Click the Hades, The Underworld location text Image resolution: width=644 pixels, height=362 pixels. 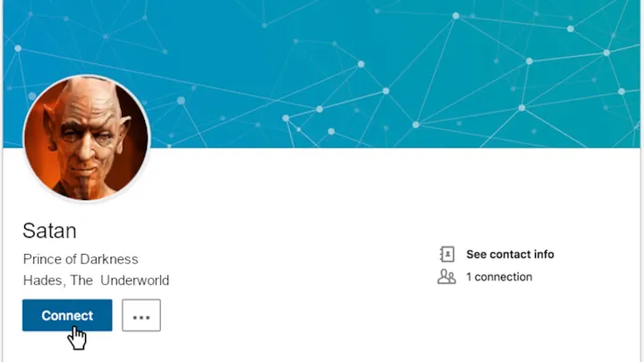[96, 281]
